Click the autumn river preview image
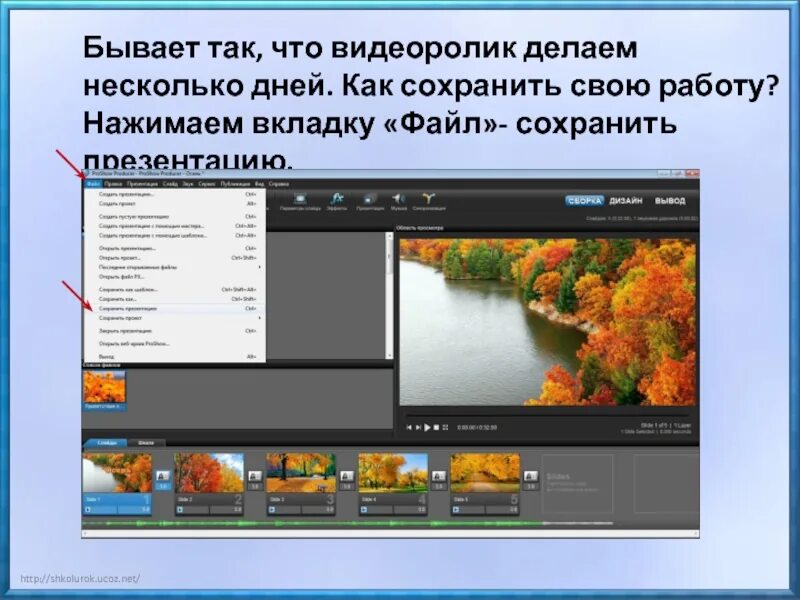 pos(547,322)
